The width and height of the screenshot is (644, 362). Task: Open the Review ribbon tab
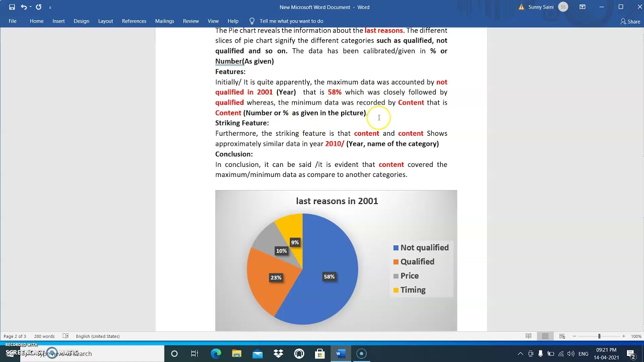click(x=191, y=21)
